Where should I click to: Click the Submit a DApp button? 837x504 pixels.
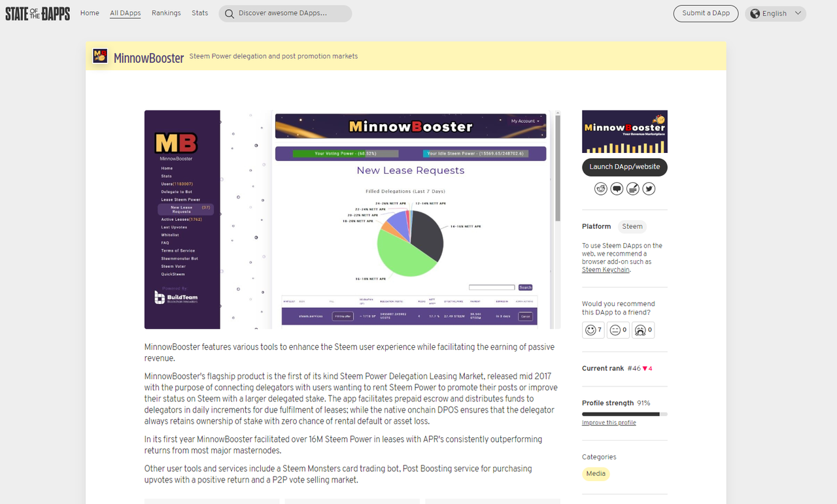706,14
